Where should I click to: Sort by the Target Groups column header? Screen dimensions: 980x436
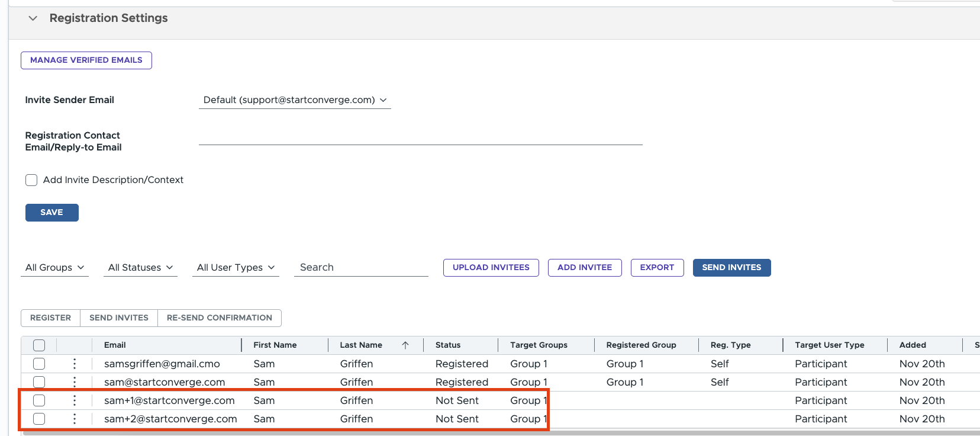pos(539,345)
